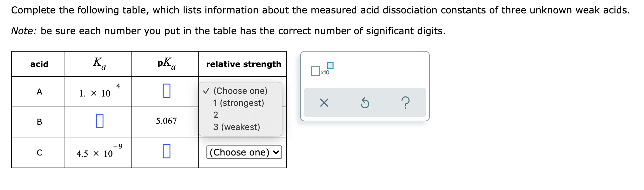Click the undo reset arrow icon
Screen dimensions: 644x190
tap(365, 103)
